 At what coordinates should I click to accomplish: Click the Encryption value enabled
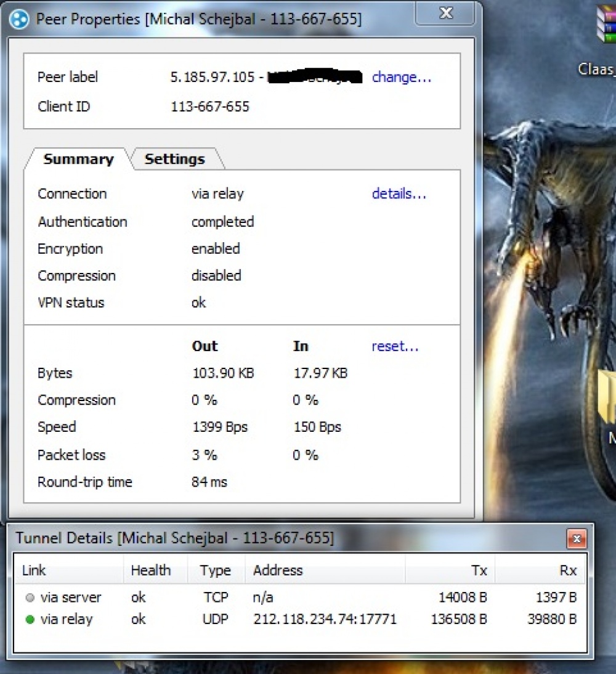click(216, 249)
